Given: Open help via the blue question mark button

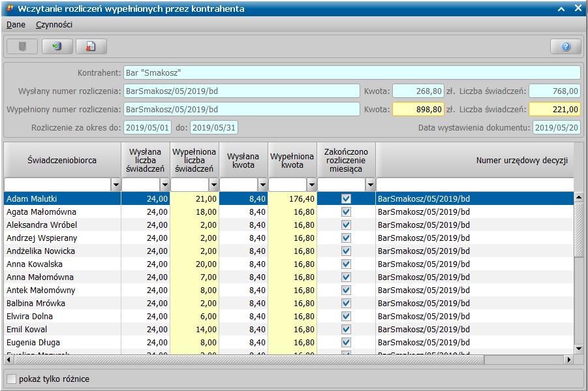Looking at the screenshot, I should click(x=566, y=46).
